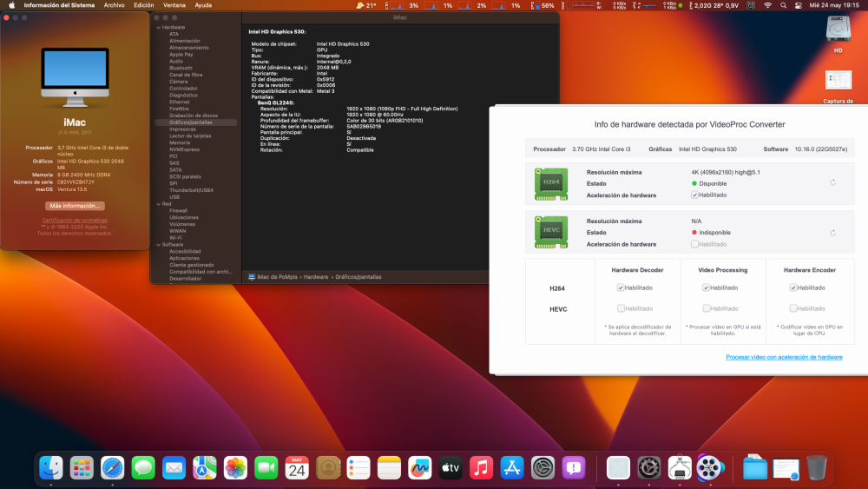This screenshot has height=489, width=868.
Task: Open the Trash in the Dock
Action: coord(817,468)
